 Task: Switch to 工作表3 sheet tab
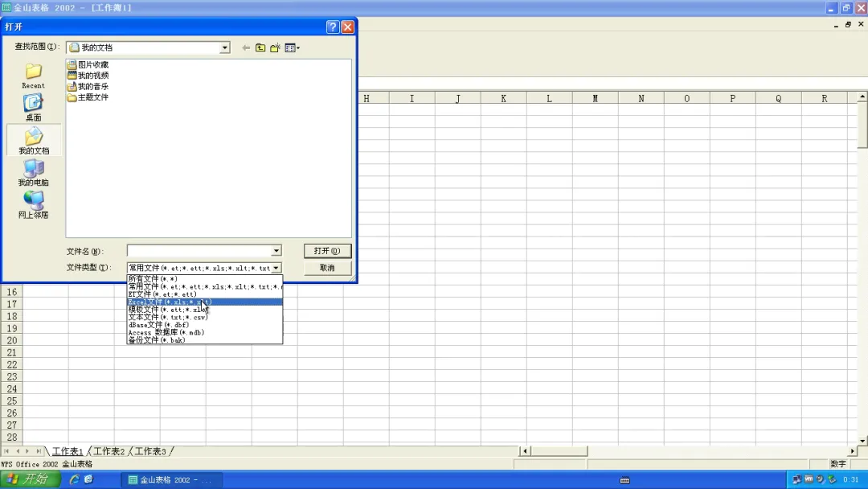150,451
